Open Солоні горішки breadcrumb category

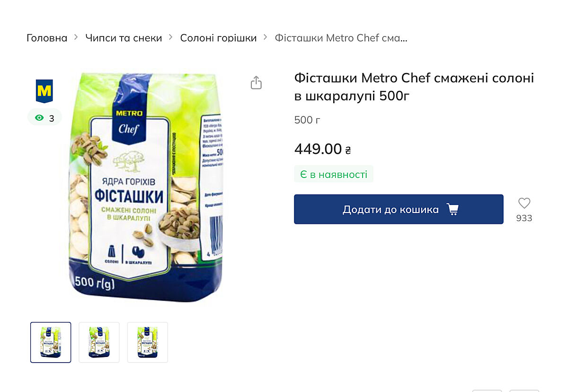[218, 38]
